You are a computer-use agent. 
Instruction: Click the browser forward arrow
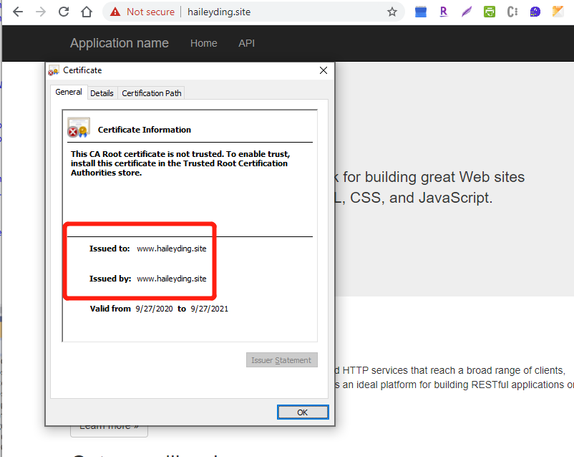click(x=41, y=12)
